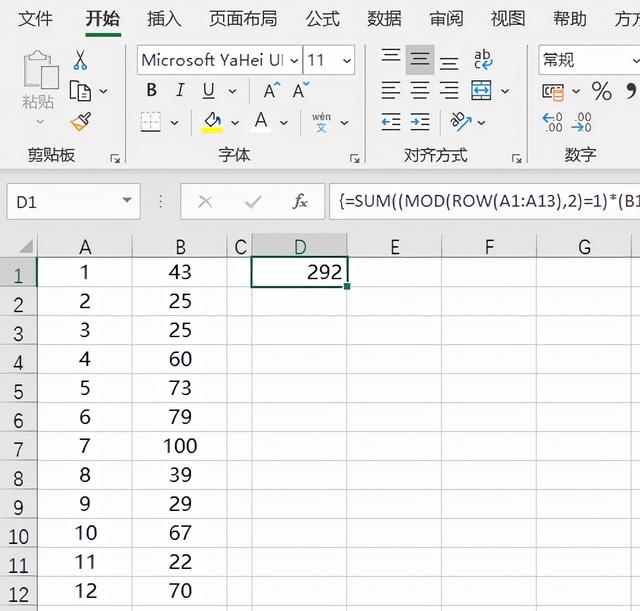The image size is (640, 611).
Task: Switch to 数据 tab
Action: click(x=384, y=19)
